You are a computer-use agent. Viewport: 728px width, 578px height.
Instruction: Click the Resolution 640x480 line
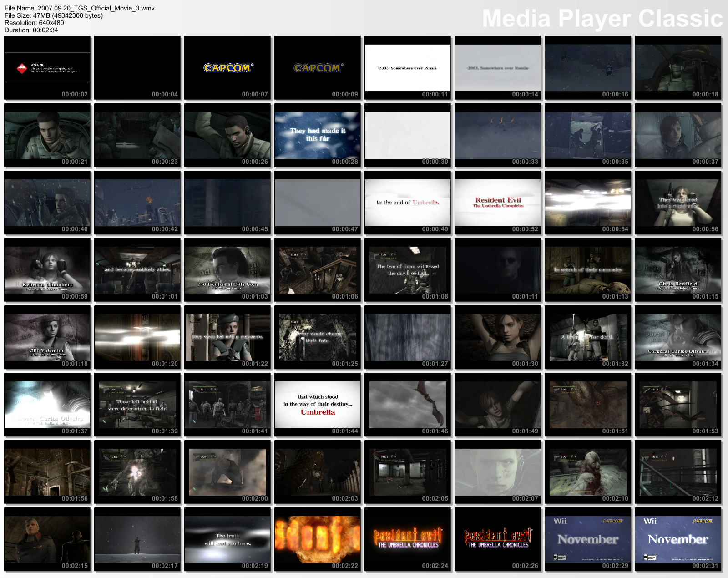(x=34, y=23)
